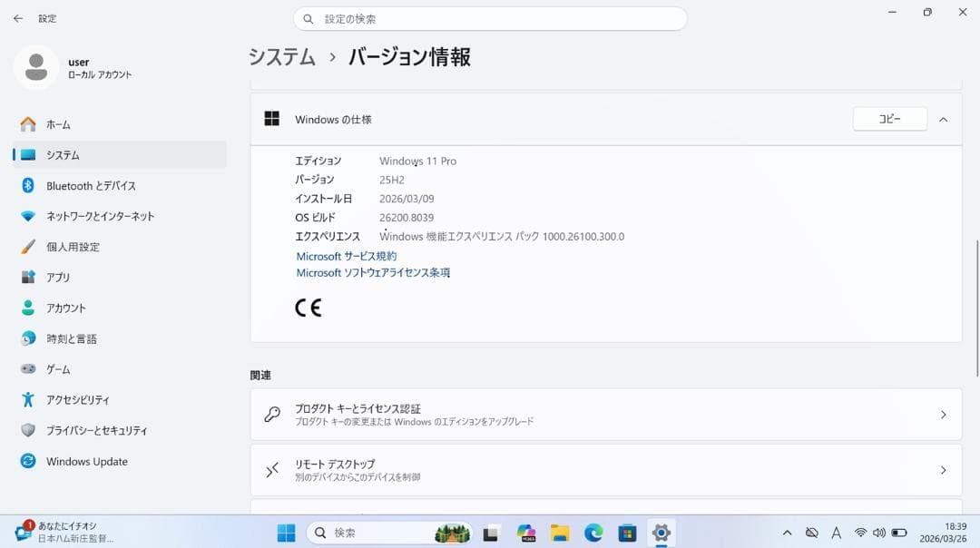Viewport: 980px width, 548px height.
Task: Click the network disconnected tray icon
Action: coord(812,533)
